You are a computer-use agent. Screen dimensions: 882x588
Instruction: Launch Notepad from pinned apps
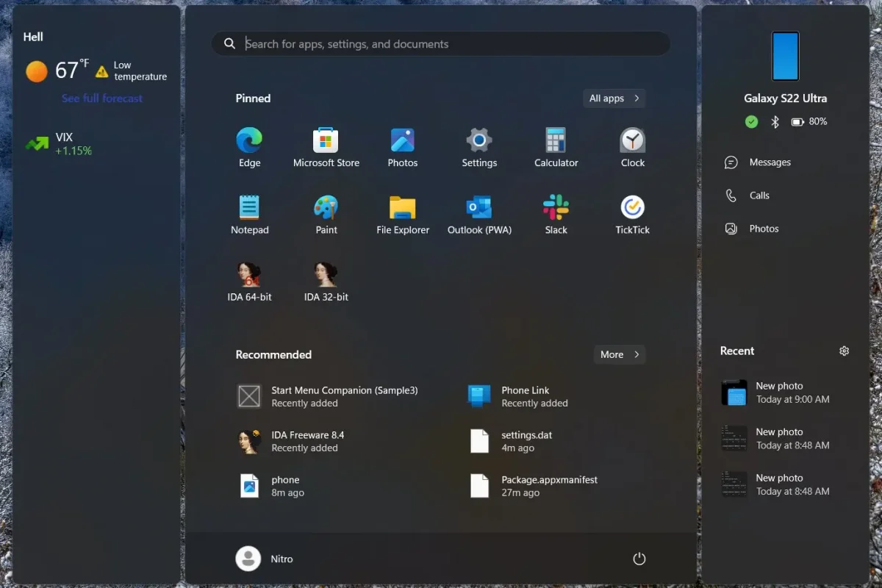pos(249,212)
